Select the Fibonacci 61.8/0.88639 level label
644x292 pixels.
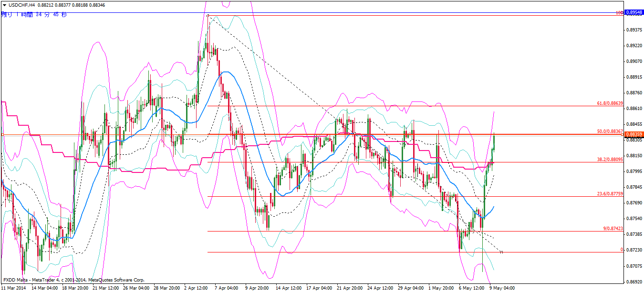610,103
